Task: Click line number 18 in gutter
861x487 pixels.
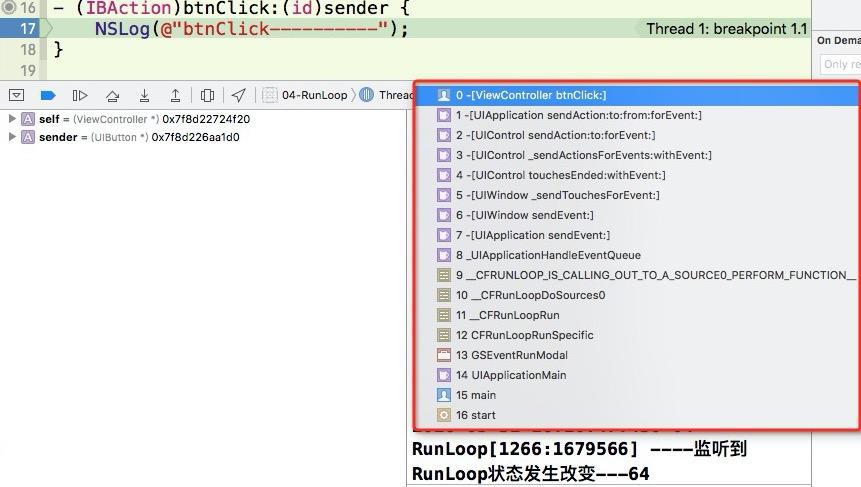Action: pos(27,50)
